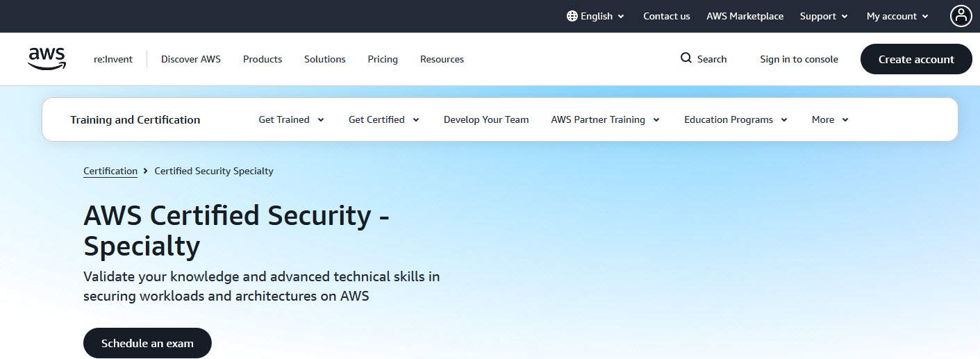Open the AWS Marketplace link
The height and width of the screenshot is (359, 980).
[745, 16]
